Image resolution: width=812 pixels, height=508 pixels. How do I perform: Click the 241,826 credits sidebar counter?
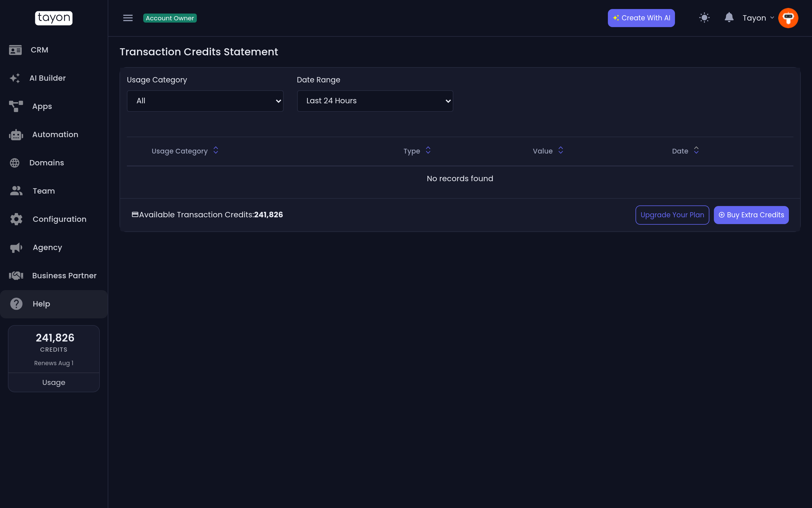(55, 338)
